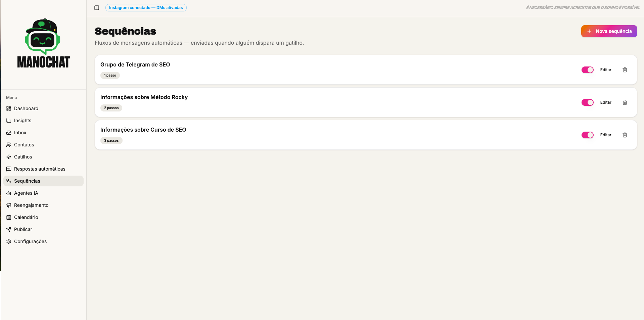Image resolution: width=644 pixels, height=320 pixels.
Task: Click the Nova sequência button
Action: pyautogui.click(x=609, y=31)
